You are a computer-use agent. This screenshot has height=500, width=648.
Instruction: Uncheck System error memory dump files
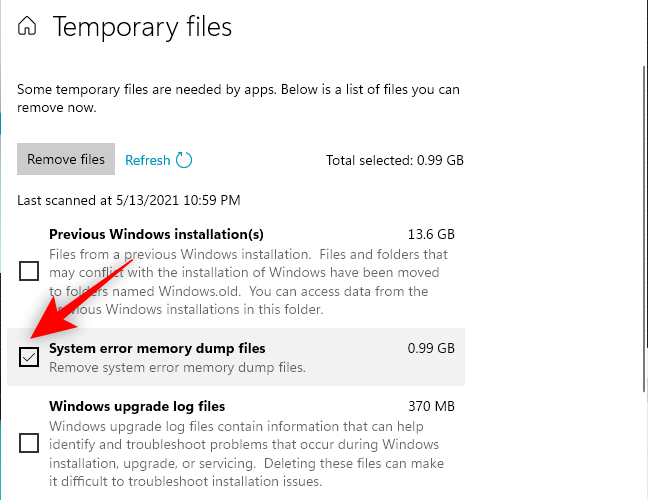[x=29, y=357]
